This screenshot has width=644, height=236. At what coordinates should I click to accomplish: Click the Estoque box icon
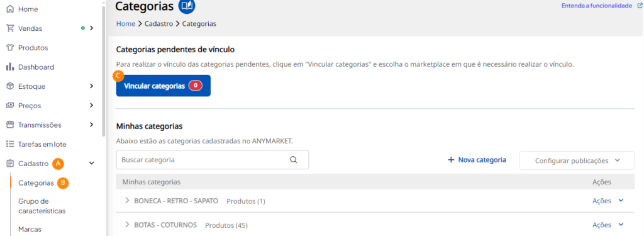[x=10, y=86]
